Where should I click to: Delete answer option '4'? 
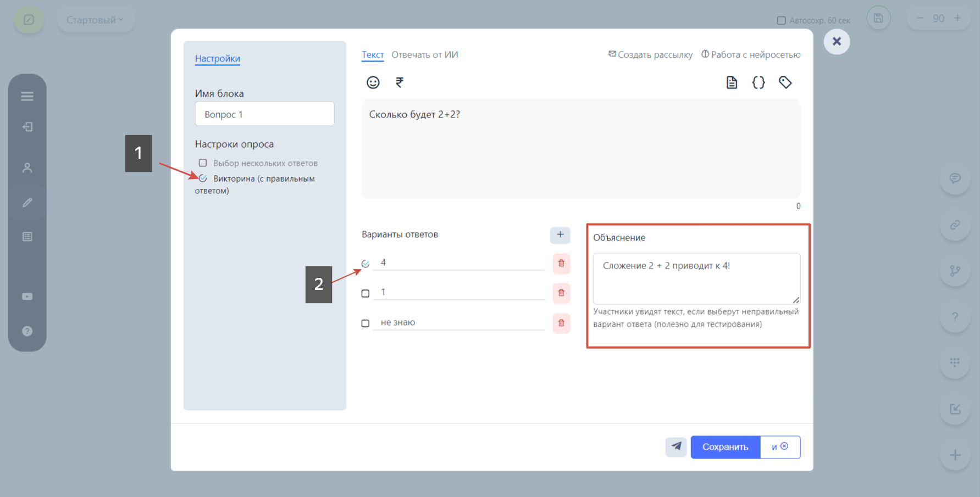point(561,264)
